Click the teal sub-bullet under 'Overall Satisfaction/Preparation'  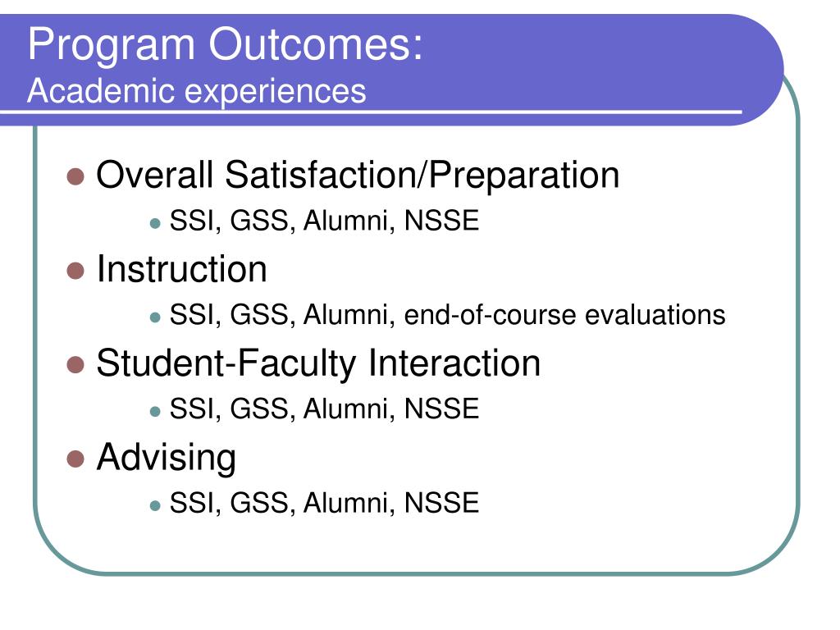point(155,223)
